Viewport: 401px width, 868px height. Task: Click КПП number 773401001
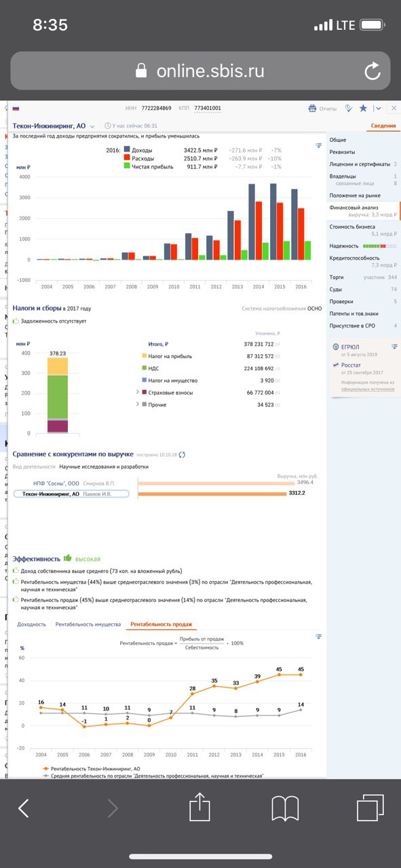point(208,108)
